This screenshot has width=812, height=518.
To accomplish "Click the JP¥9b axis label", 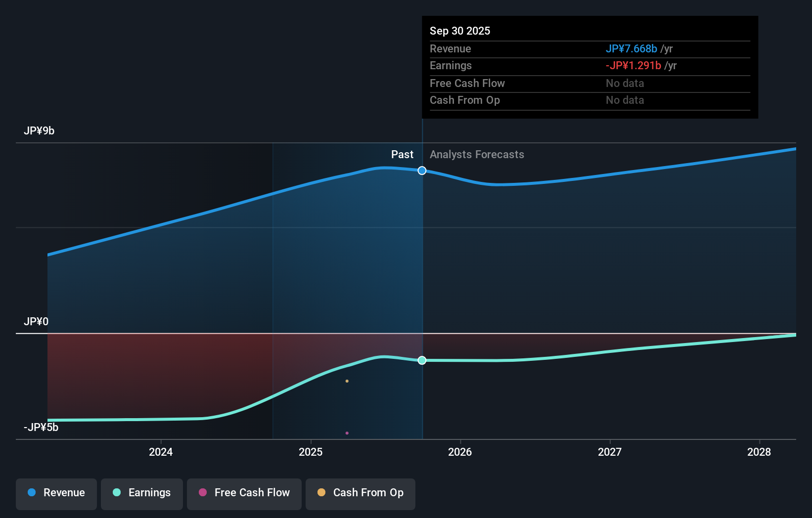I will click(40, 130).
